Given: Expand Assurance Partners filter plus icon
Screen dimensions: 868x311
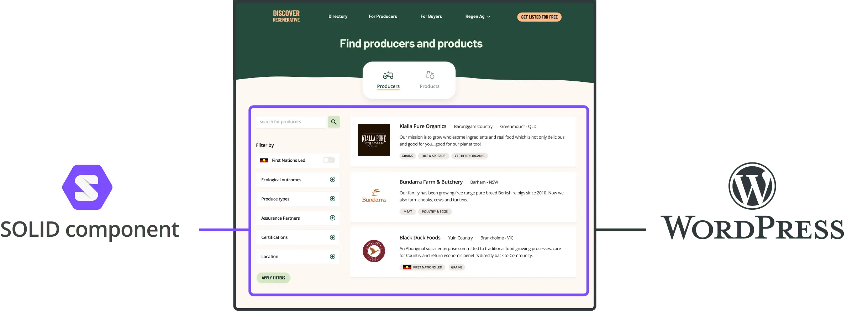Looking at the screenshot, I should point(332,218).
